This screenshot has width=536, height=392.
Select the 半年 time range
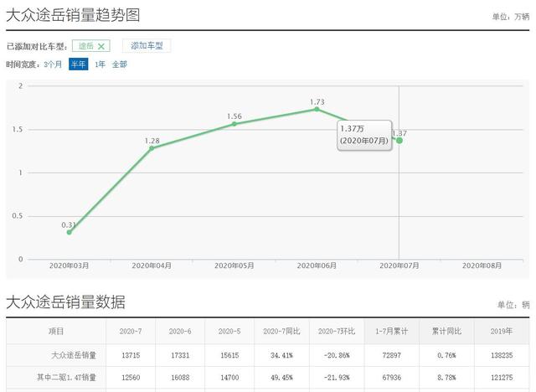tap(78, 64)
